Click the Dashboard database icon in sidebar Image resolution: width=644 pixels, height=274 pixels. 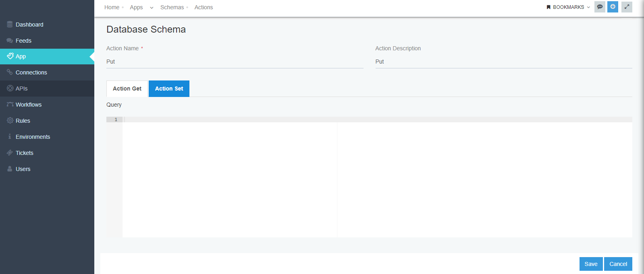tap(10, 25)
